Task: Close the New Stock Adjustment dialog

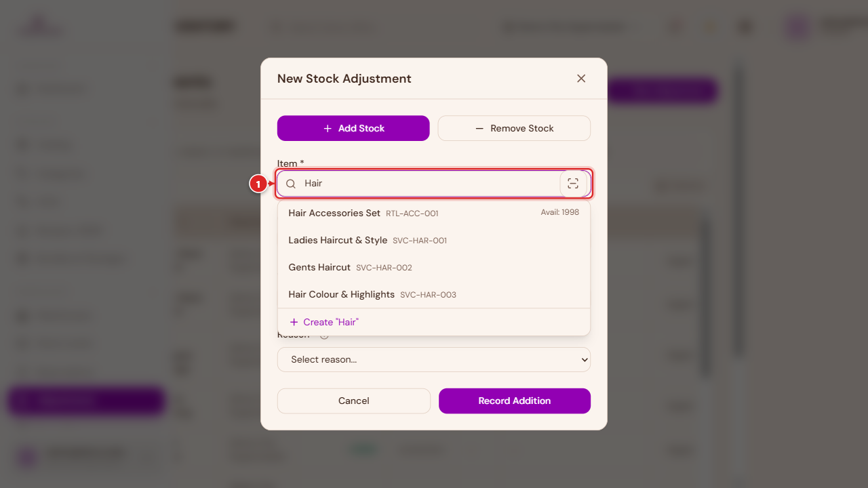Action: [581, 79]
